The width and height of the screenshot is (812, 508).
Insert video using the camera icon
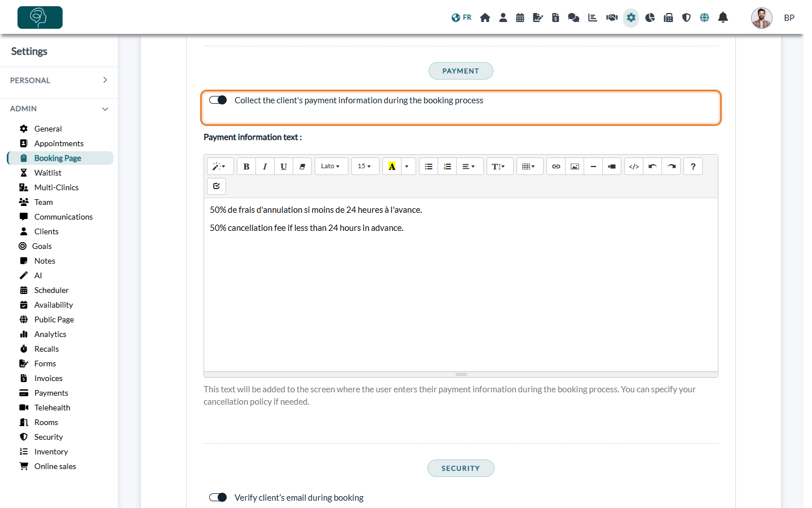point(612,167)
